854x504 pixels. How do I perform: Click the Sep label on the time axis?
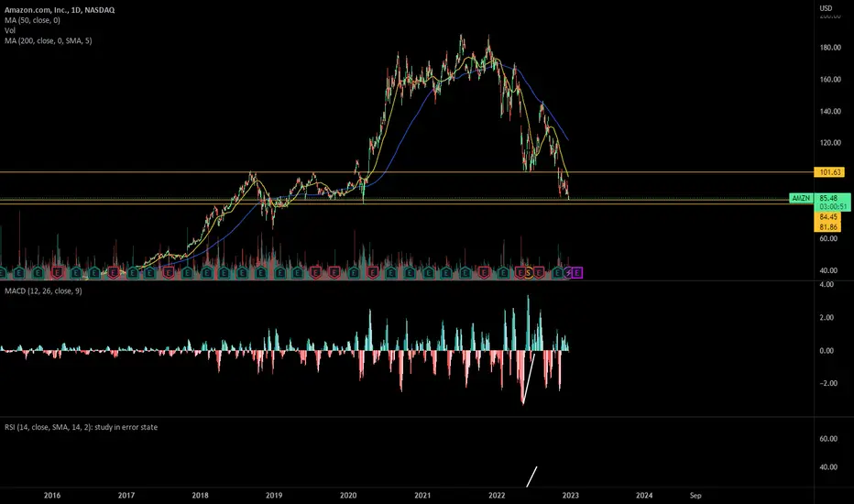(x=695, y=495)
